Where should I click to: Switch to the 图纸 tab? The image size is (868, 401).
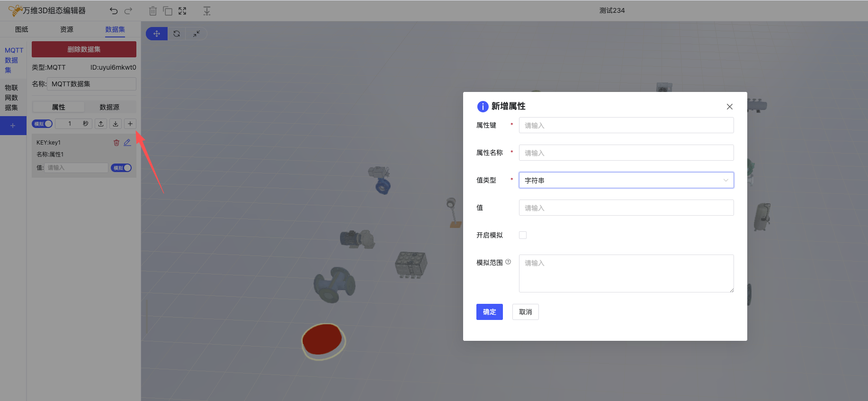click(x=22, y=29)
